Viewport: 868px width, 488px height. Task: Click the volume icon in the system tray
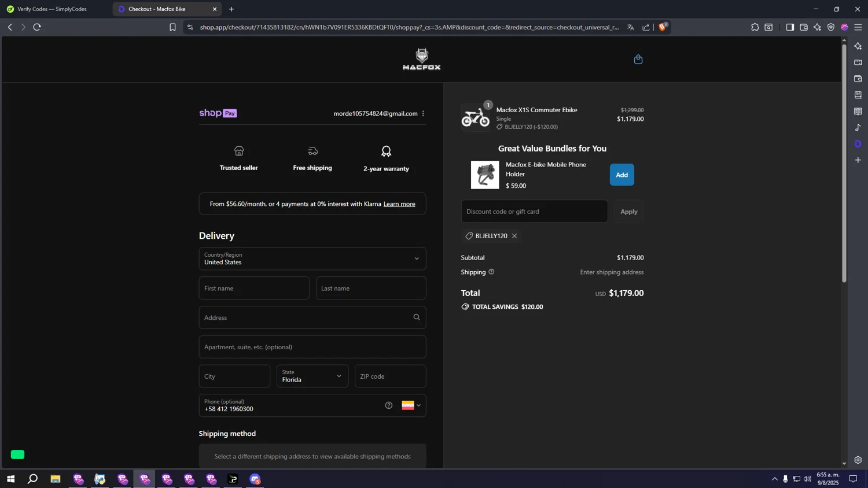(x=807, y=479)
